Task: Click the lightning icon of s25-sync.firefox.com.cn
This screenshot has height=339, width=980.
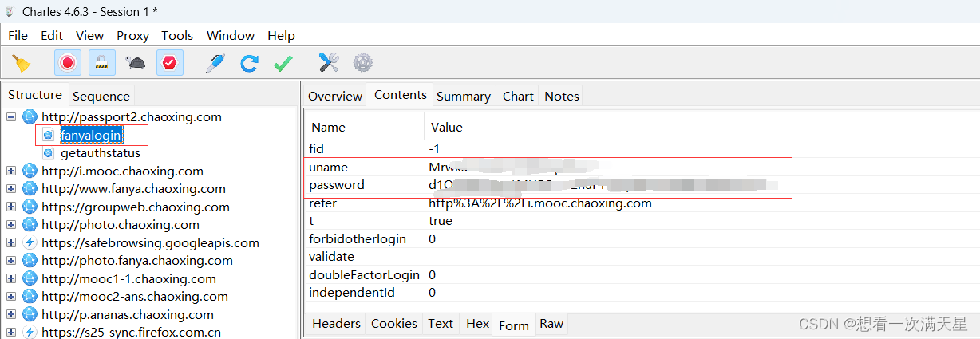Action: pos(30,333)
